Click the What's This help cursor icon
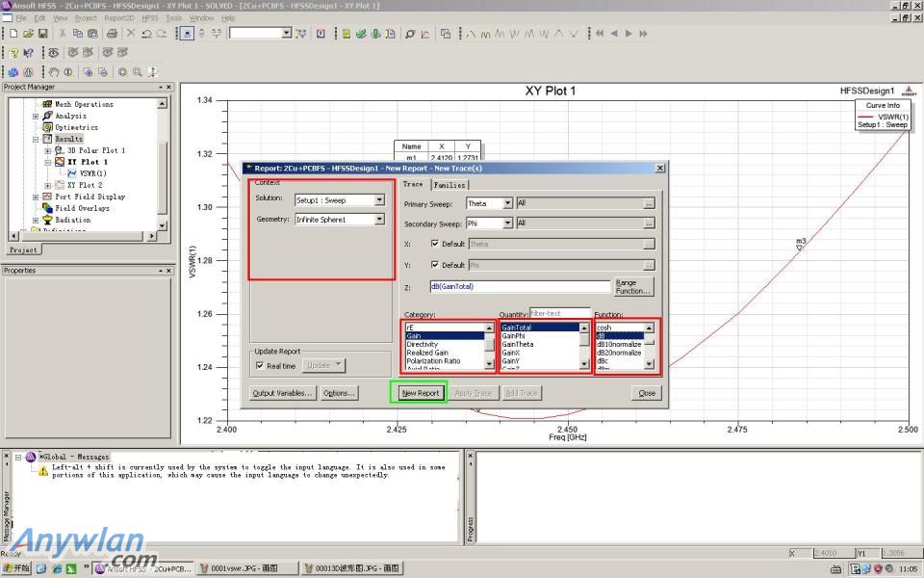This screenshot has width=924, height=578. coord(28,53)
